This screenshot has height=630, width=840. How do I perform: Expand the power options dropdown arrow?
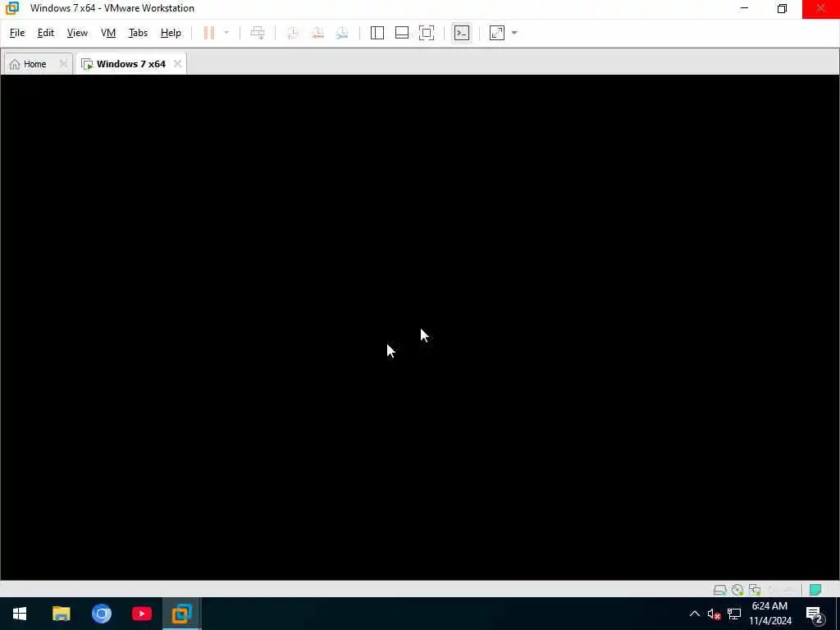[226, 33]
